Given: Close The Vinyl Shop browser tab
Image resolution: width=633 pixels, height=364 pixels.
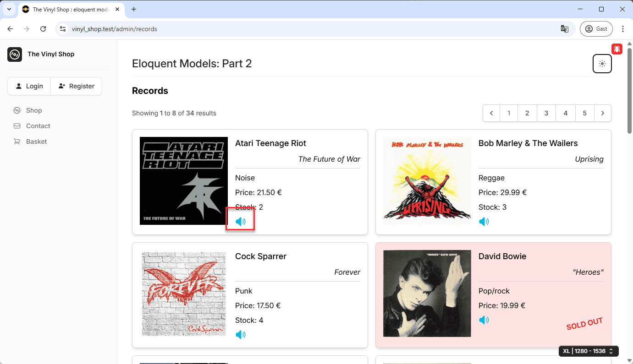Looking at the screenshot, I should 118,9.
